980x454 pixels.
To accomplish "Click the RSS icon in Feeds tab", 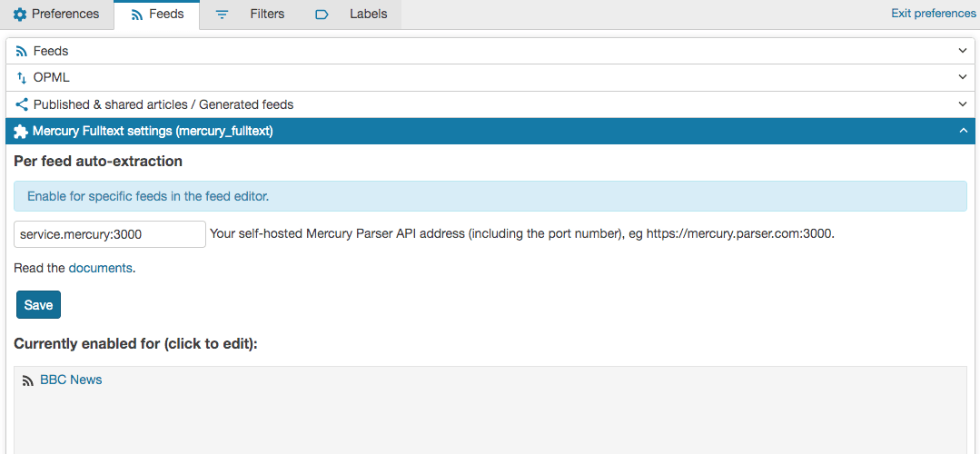I will click(x=137, y=15).
